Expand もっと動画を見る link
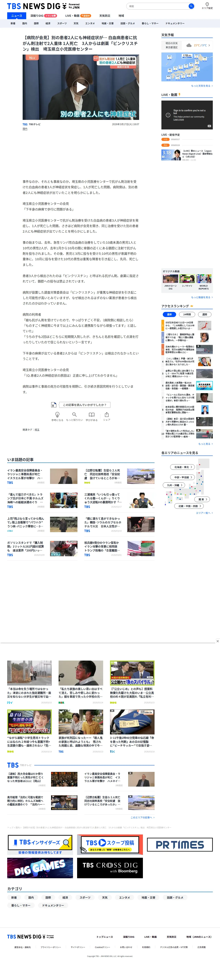220x980 pixels. [x=202, y=298]
